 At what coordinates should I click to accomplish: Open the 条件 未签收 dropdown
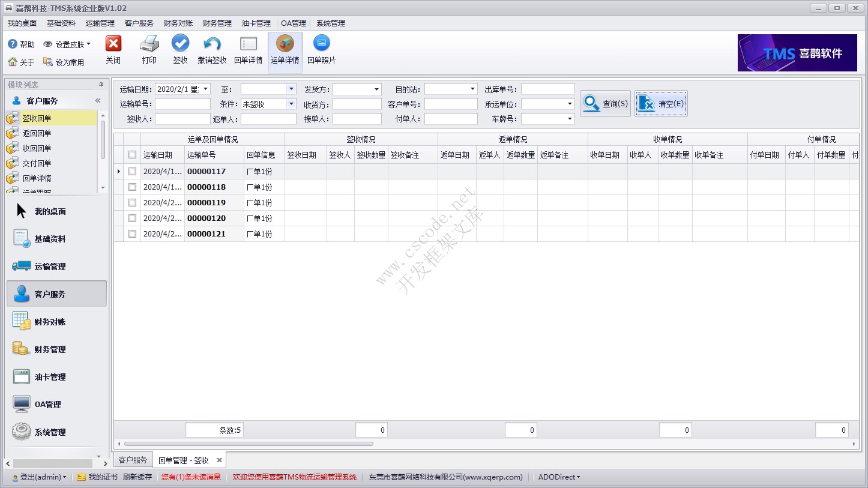click(291, 104)
